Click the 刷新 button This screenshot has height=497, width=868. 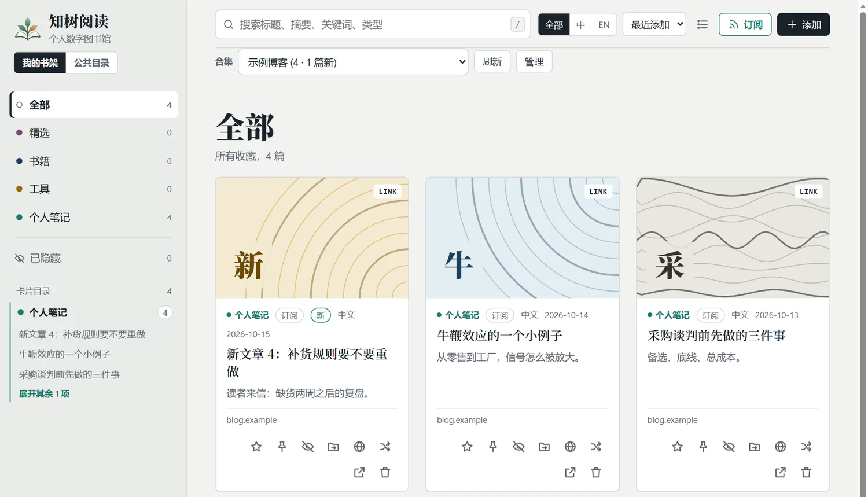pyautogui.click(x=492, y=61)
